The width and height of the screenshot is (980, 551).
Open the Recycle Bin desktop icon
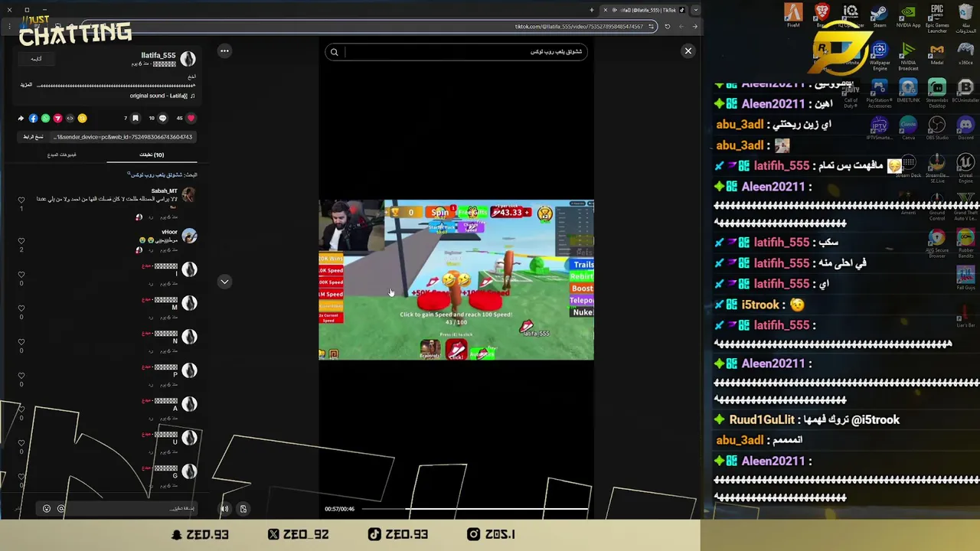point(965,18)
